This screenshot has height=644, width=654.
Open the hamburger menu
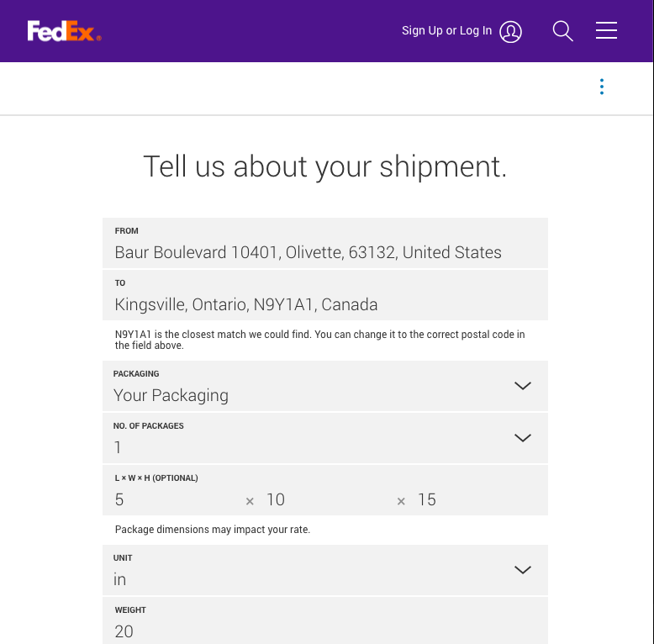pyautogui.click(x=606, y=30)
